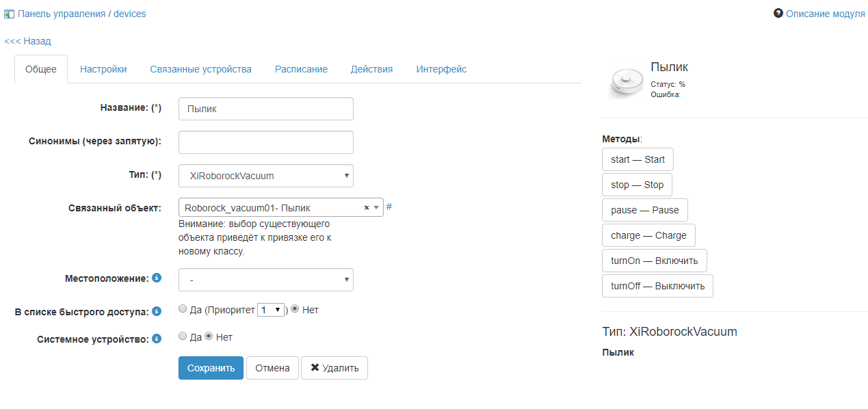The width and height of the screenshot is (868, 409).
Task: Run the charge — Charge method
Action: [x=648, y=235]
